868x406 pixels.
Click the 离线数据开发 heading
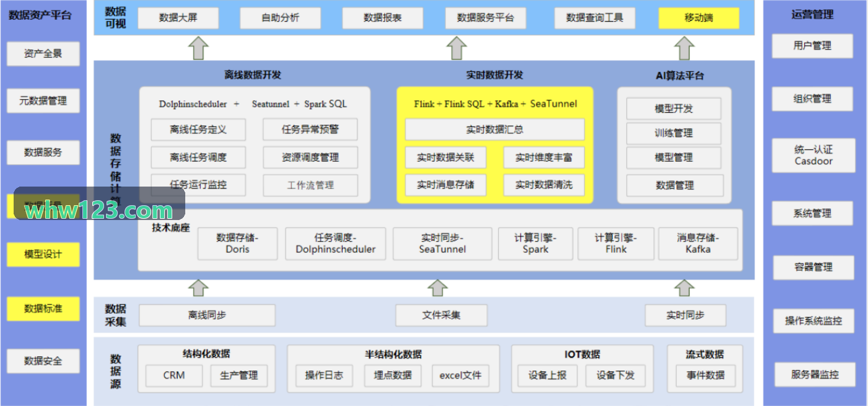tap(253, 75)
